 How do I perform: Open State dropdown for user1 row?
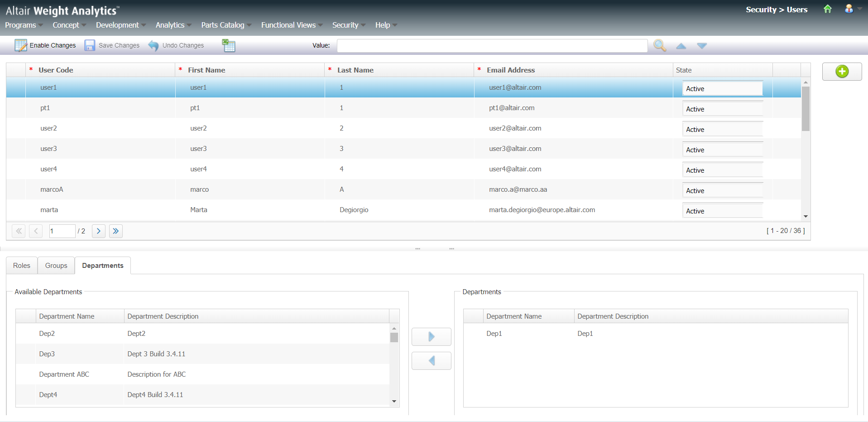722,89
